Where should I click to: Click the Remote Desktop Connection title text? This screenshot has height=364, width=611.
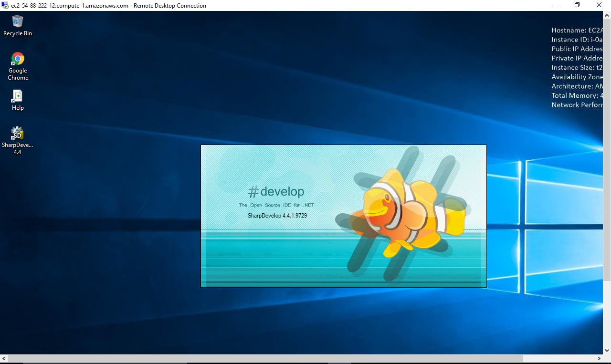pos(109,6)
